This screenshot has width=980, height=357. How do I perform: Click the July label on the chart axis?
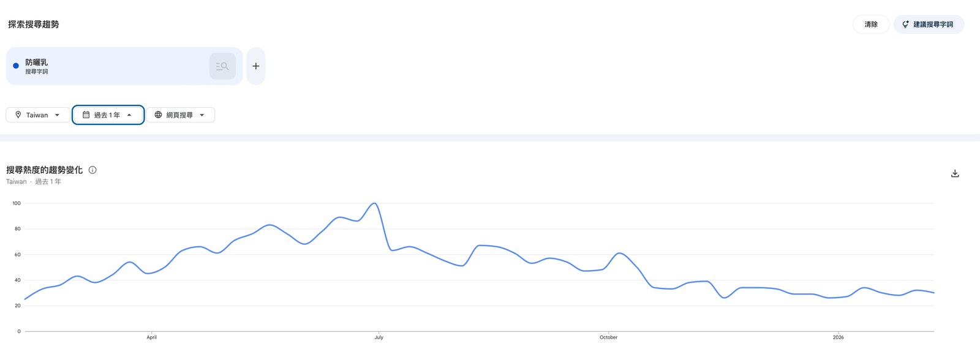click(379, 337)
